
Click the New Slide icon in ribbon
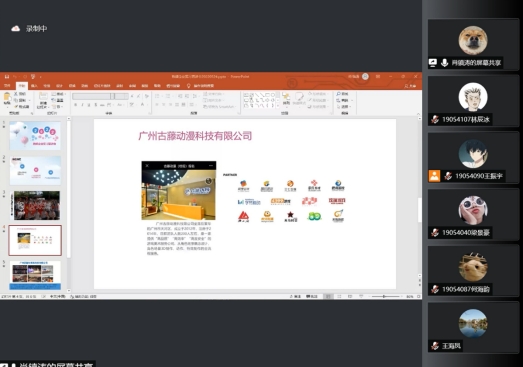point(43,97)
